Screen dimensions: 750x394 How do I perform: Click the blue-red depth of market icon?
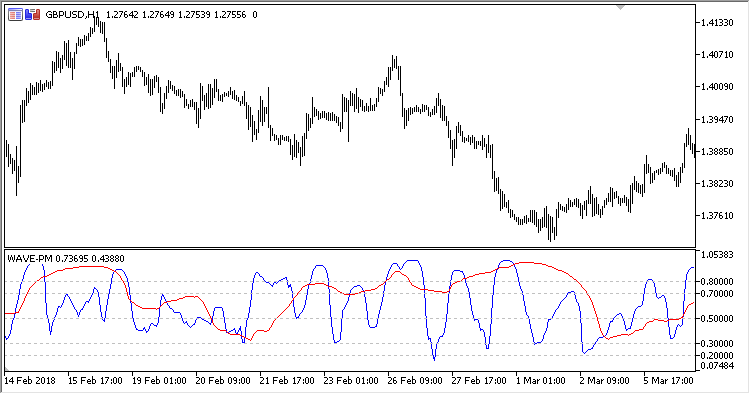pos(33,15)
